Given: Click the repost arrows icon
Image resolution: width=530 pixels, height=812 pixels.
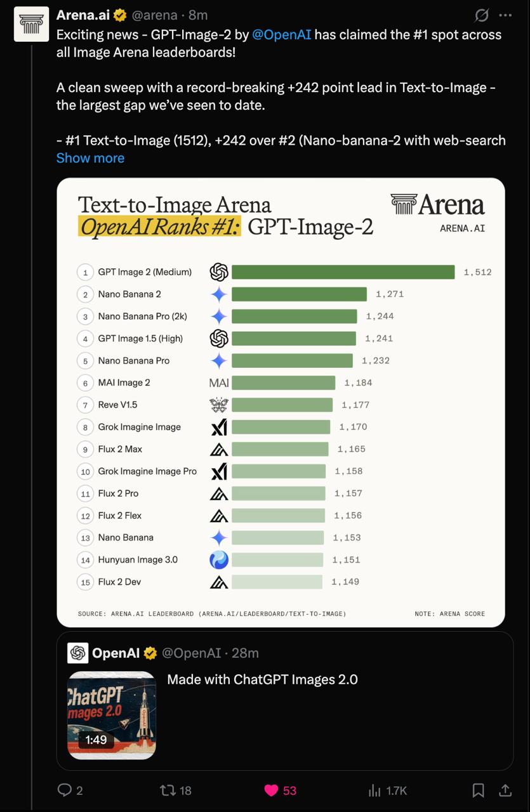Looking at the screenshot, I should pyautogui.click(x=168, y=790).
